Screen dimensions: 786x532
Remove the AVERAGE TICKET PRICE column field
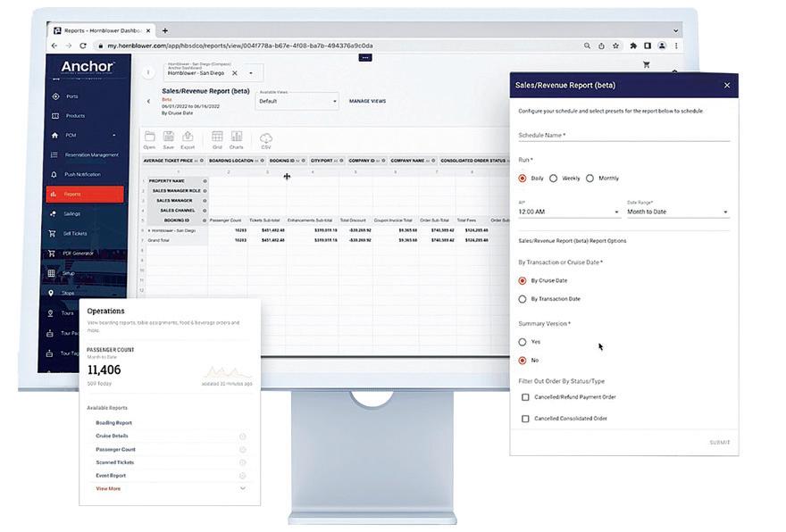tap(202, 161)
